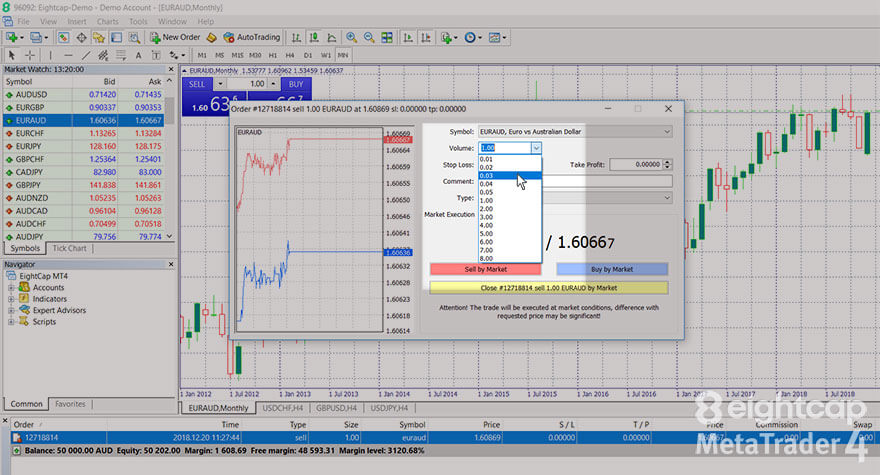880x475 pixels.
Task: Switch to the Tick Chart tab
Action: 69,248
